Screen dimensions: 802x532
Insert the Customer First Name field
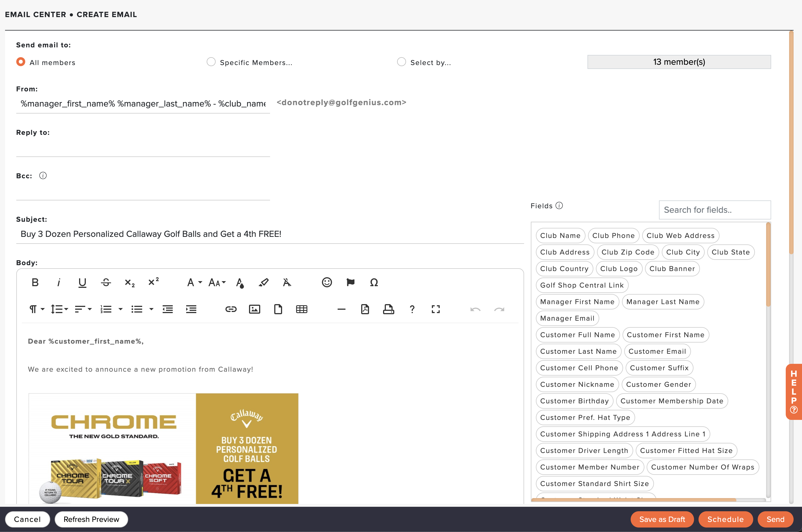click(665, 335)
